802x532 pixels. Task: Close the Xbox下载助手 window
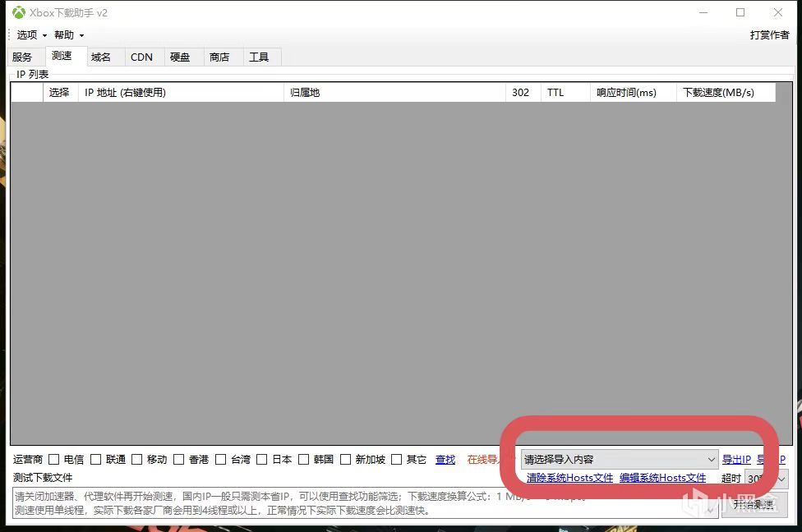pos(778,13)
